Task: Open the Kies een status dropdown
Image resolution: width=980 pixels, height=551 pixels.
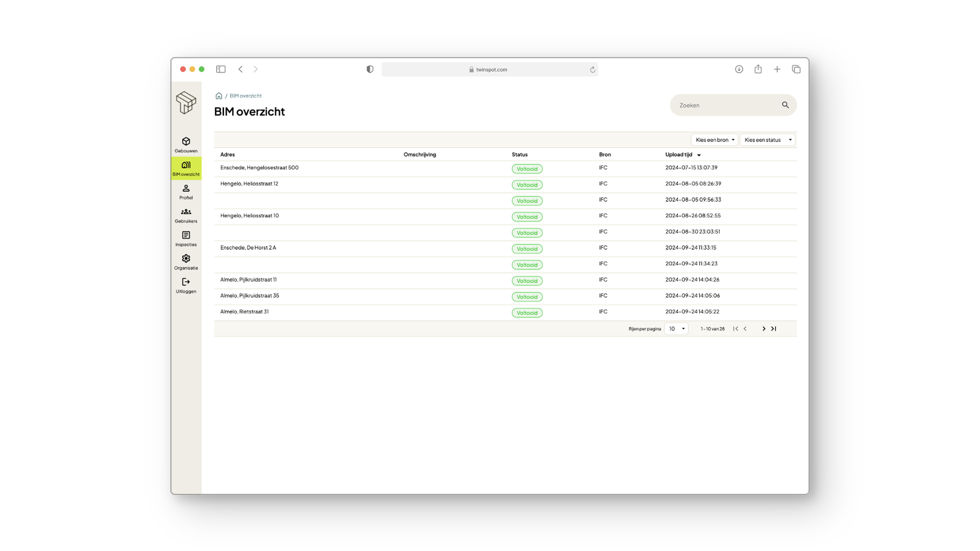Action: (x=767, y=140)
